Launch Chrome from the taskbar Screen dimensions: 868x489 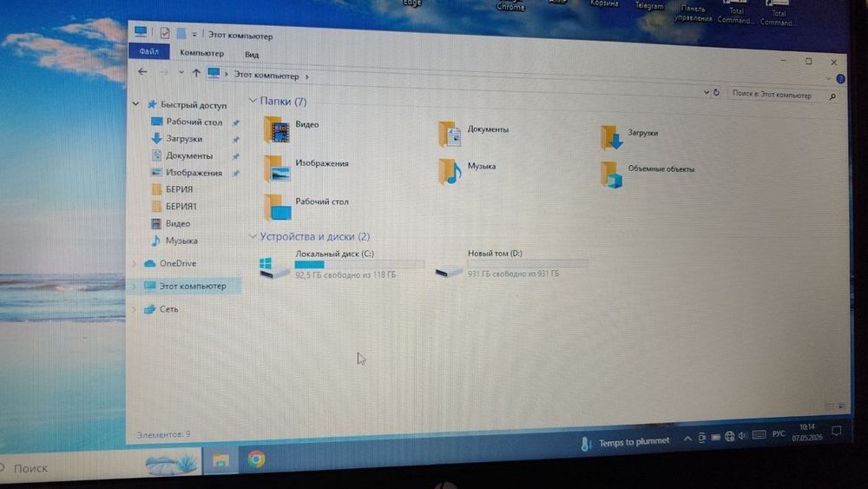tap(256, 459)
